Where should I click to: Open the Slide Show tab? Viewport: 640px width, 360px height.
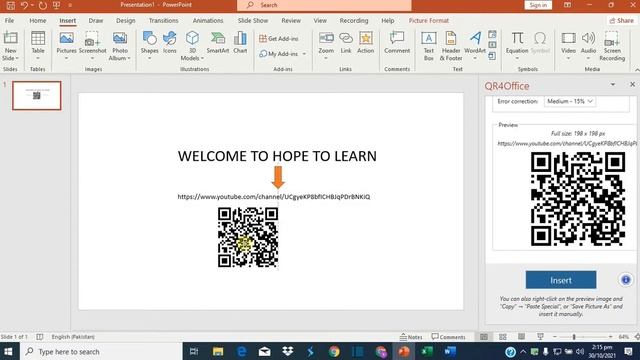pyautogui.click(x=253, y=20)
